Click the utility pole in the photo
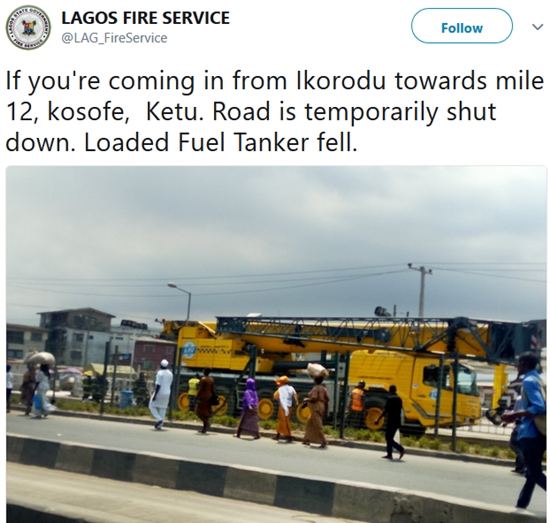The image size is (550, 523). [422, 290]
